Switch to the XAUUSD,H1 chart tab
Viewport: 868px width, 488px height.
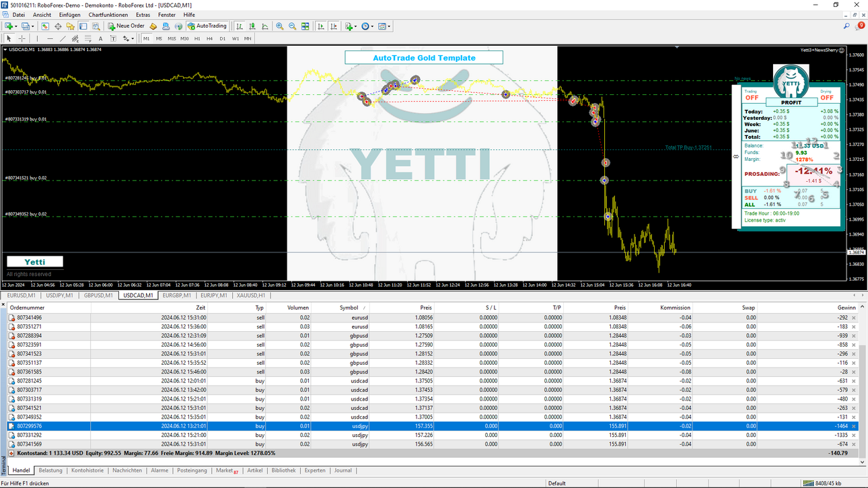pos(251,295)
